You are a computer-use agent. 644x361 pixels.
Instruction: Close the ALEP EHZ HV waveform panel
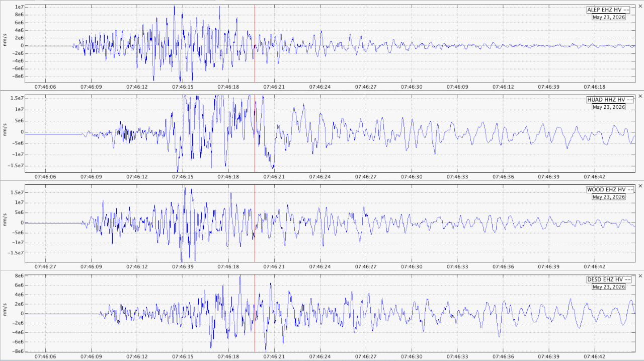640,6
